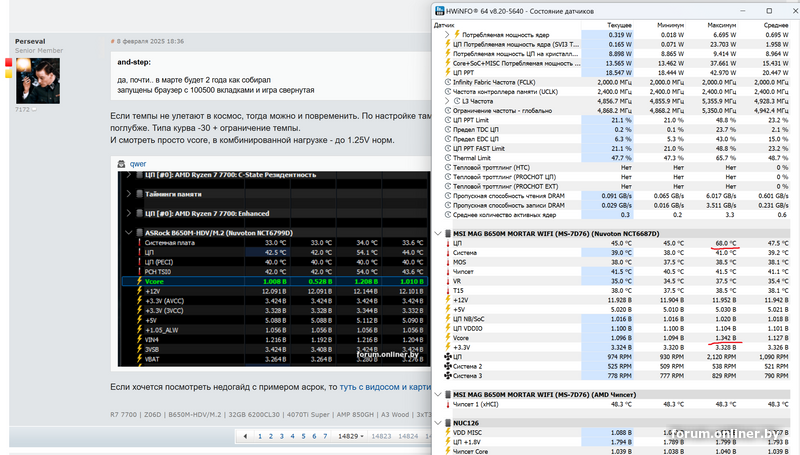Expand Потребляемая мощность ядер row

point(447,35)
